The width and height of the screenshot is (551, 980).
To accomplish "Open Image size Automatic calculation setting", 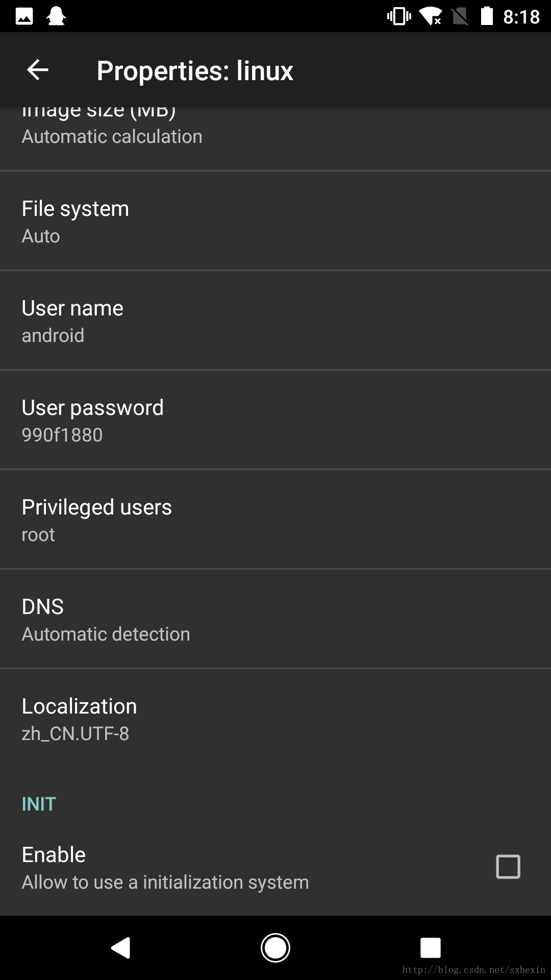I will (275, 138).
